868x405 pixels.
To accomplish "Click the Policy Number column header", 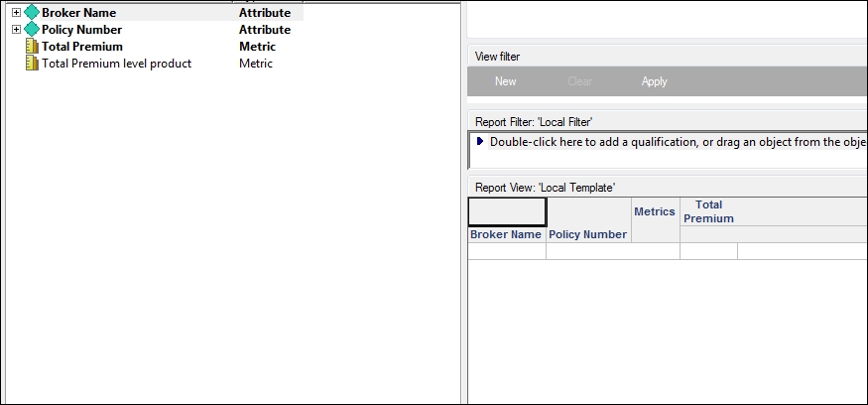I will (588, 235).
